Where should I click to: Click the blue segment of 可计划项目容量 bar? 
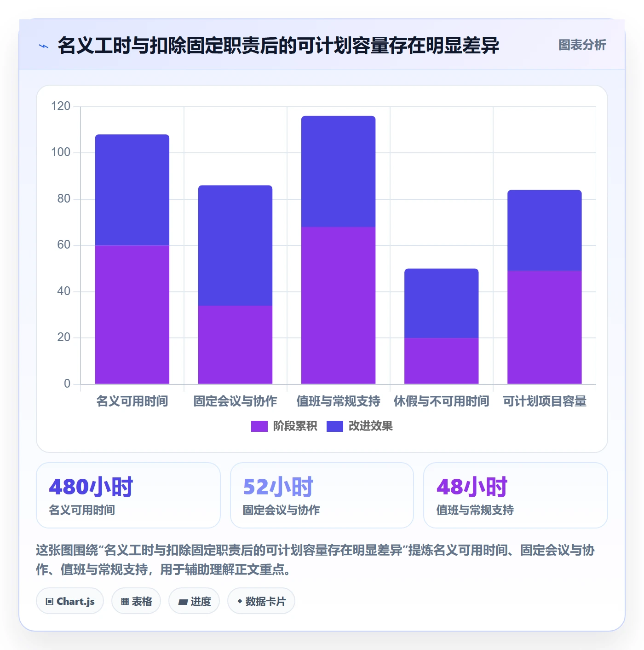tap(544, 230)
